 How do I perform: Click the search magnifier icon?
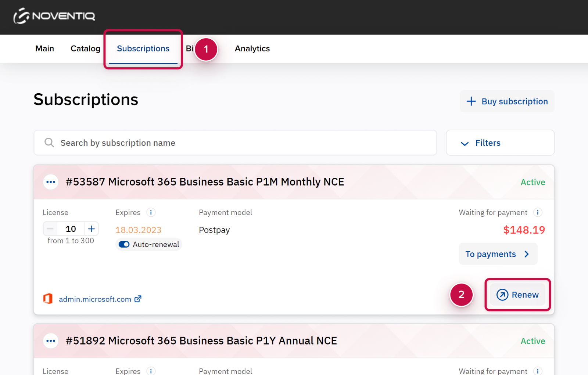pos(49,143)
